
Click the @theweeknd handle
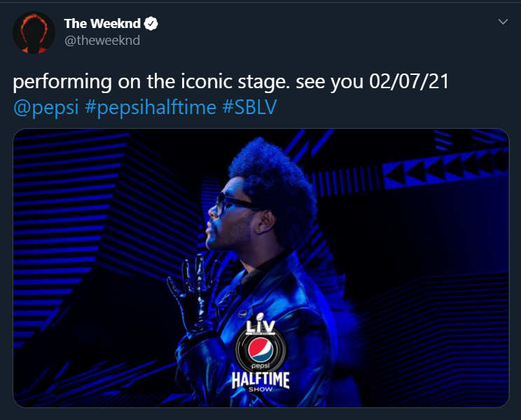pyautogui.click(x=102, y=41)
